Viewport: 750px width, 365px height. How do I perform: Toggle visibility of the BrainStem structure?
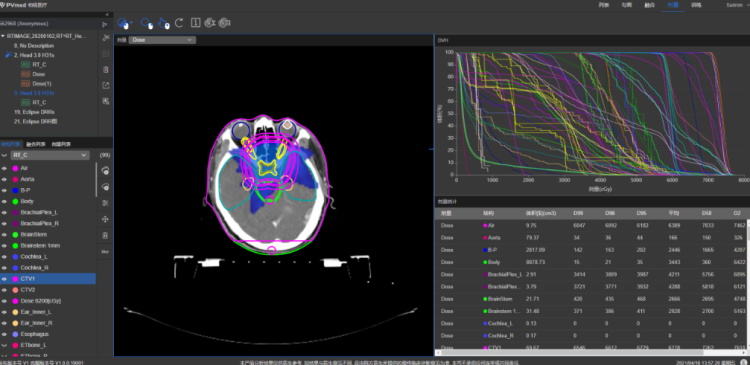point(4,234)
